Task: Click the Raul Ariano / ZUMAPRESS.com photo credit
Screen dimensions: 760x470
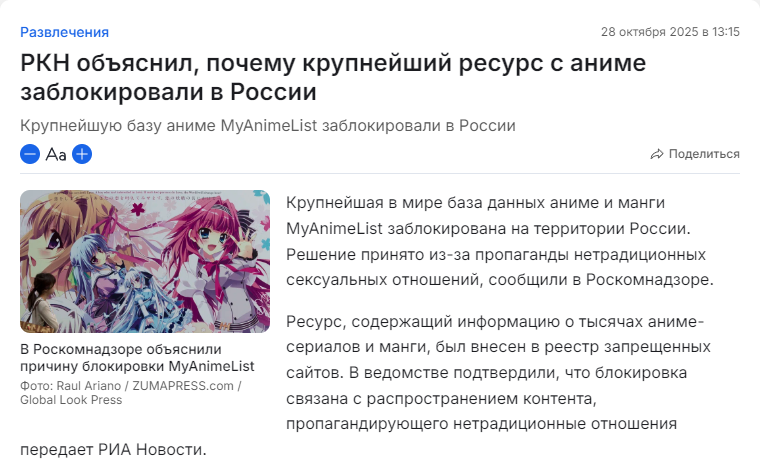Action: coord(131,386)
